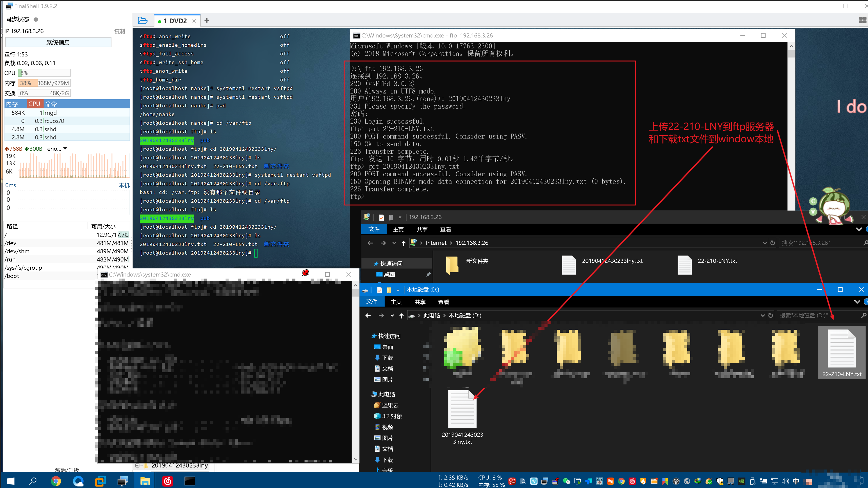
Task: Expand the eno network interface dropdown
Action: (x=65, y=149)
